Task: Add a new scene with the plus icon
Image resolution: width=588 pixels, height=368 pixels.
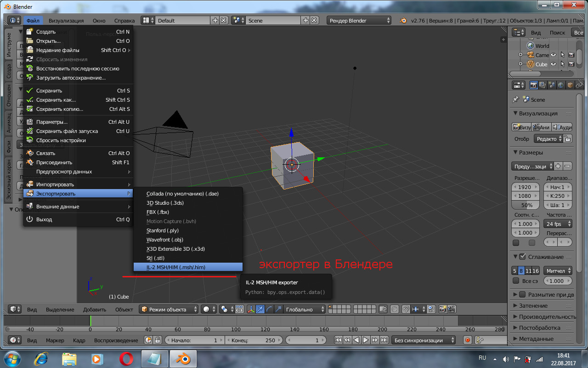Action: (x=306, y=20)
